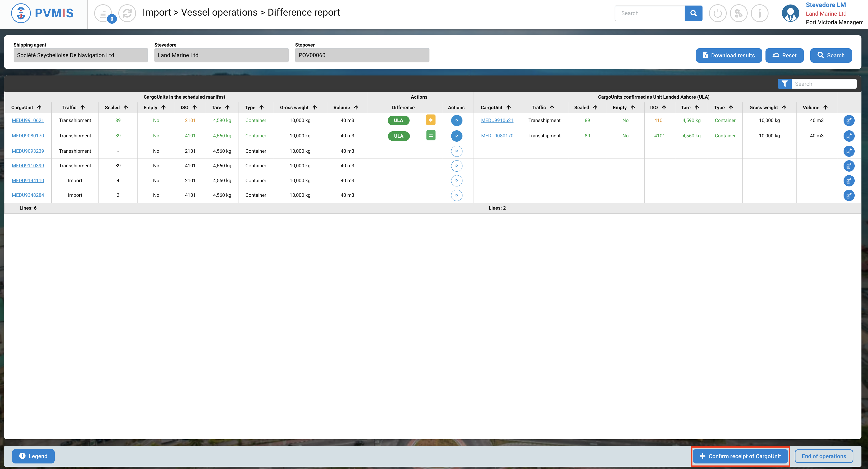The height and width of the screenshot is (469, 868).
Task: Click the Download results button
Action: [x=728, y=56]
